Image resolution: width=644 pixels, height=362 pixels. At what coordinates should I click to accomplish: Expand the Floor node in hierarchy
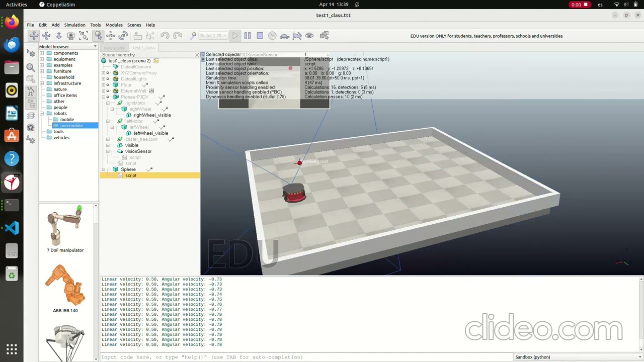tap(104, 85)
